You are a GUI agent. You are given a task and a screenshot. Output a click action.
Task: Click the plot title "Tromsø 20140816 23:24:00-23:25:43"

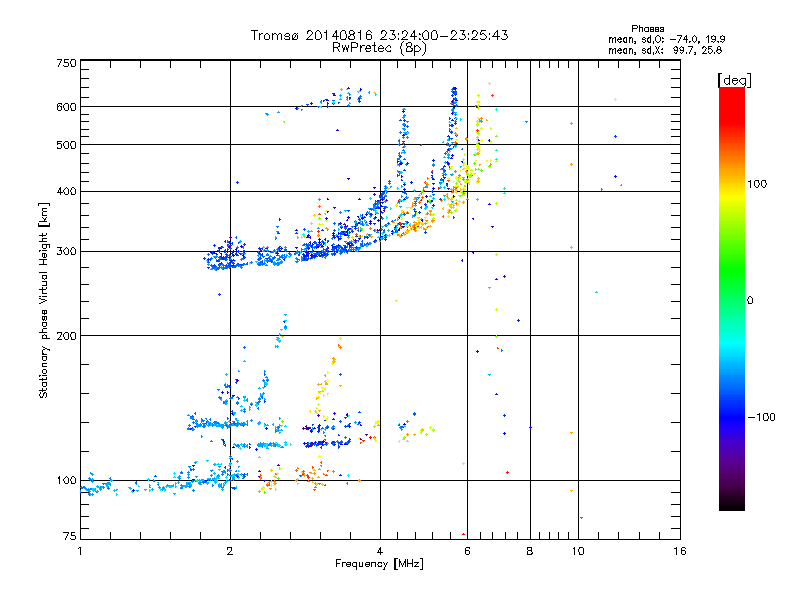coord(380,35)
